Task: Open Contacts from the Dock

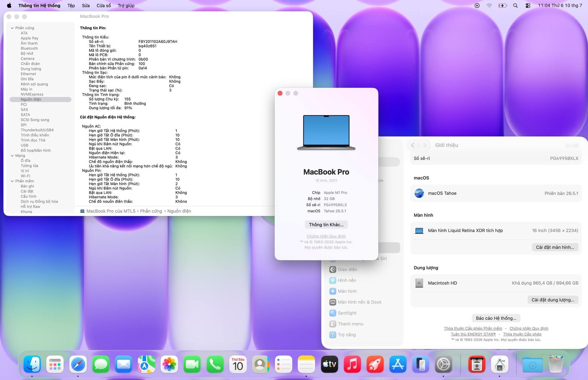Action: [261, 364]
